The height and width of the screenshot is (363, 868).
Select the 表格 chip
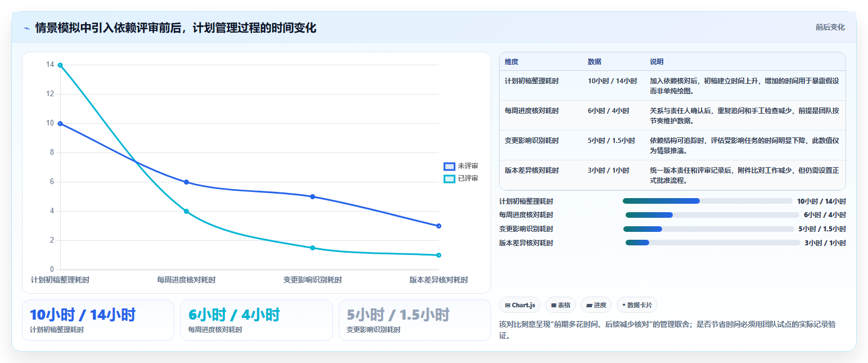click(560, 305)
